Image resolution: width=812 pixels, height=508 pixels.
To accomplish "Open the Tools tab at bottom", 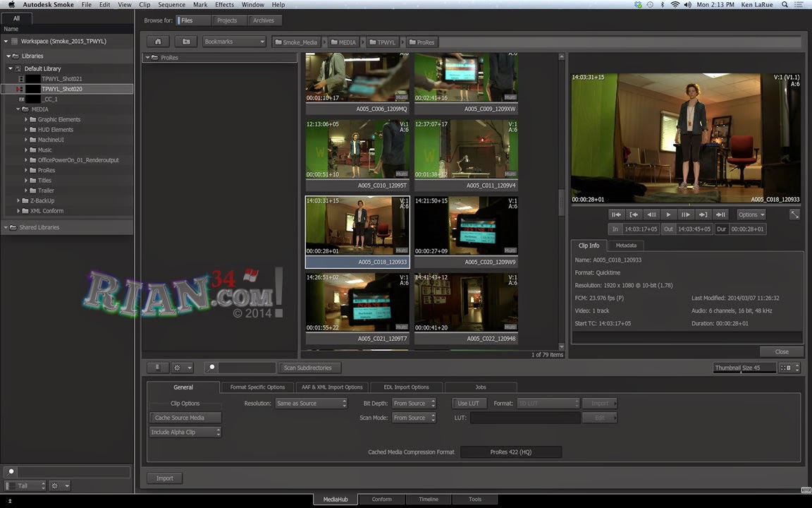I will tap(475, 500).
